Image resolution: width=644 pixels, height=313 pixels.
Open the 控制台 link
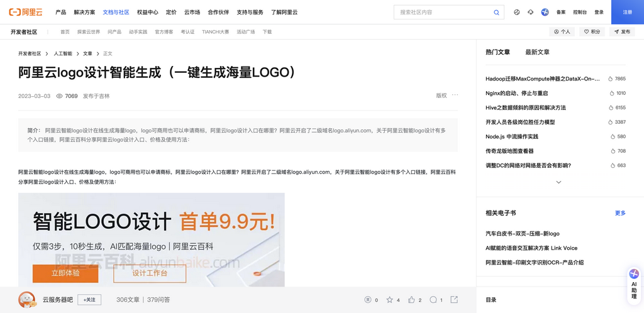click(x=579, y=13)
